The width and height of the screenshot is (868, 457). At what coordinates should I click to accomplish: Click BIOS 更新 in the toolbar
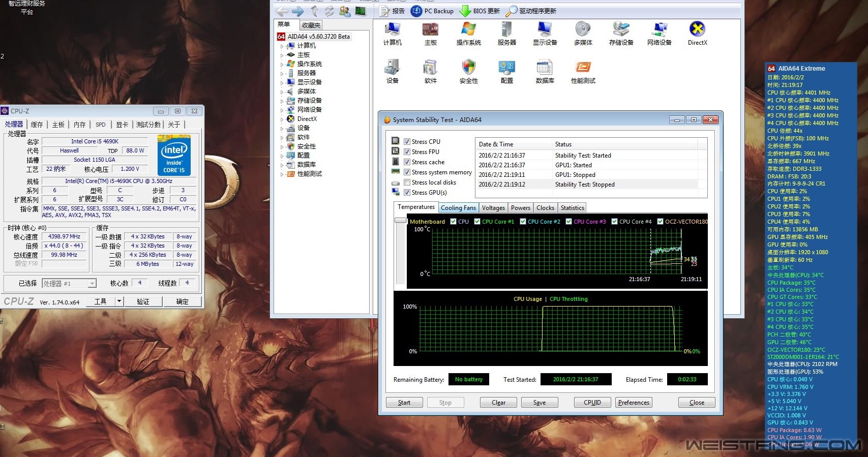coord(480,11)
